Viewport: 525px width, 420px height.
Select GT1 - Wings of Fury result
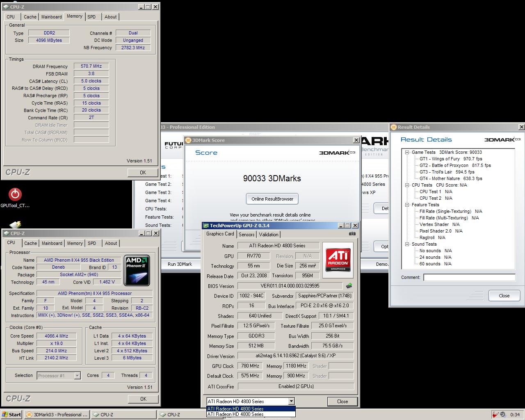click(x=451, y=159)
